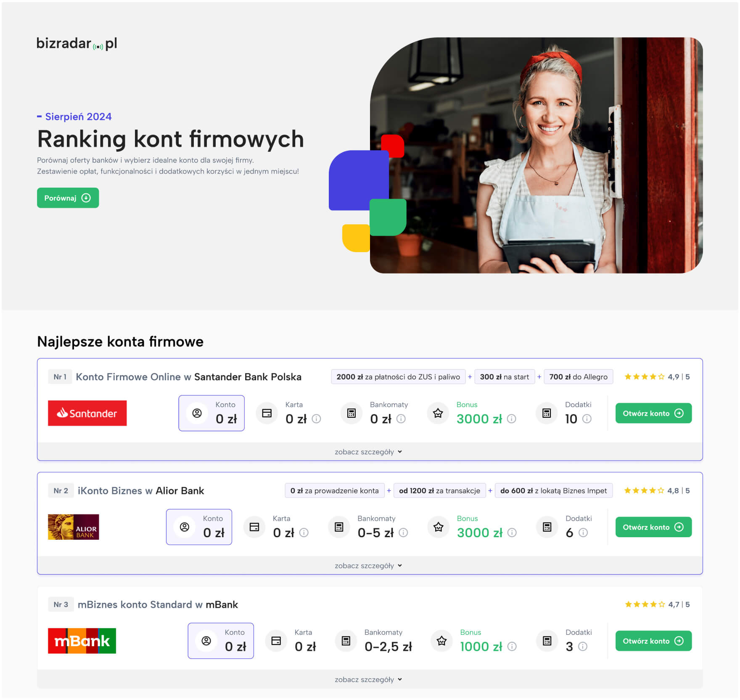Image resolution: width=740 pixels, height=700 pixels.
Task: Open account at Santander with Otwórz konto
Action: (x=654, y=414)
